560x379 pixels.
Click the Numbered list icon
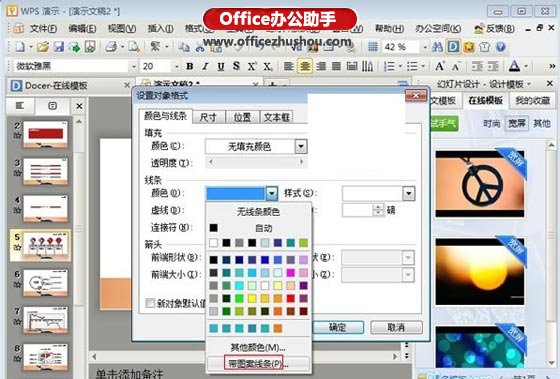pos(389,66)
